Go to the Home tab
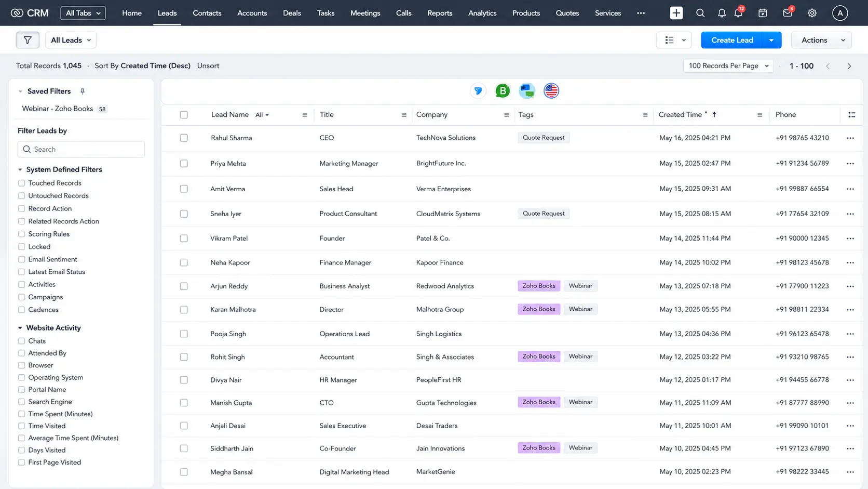Screen dimensions: 868x489 coord(132,13)
